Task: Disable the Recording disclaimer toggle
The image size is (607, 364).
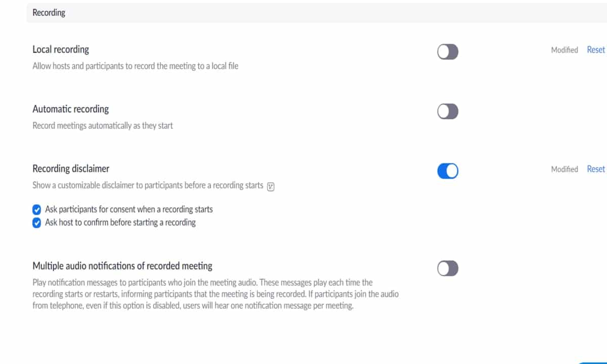Action: pos(448,171)
